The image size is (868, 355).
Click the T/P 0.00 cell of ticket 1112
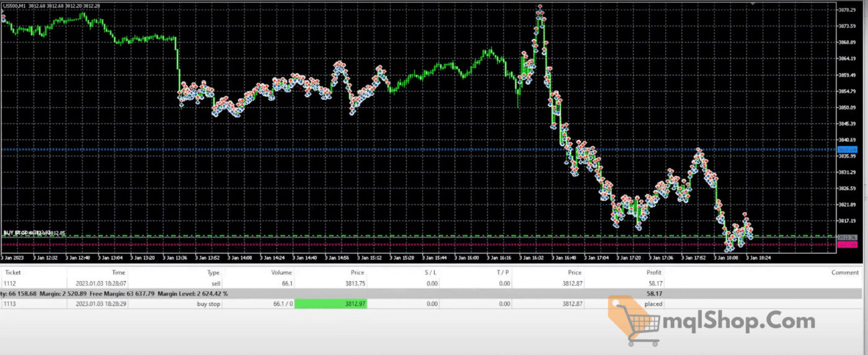click(x=504, y=283)
